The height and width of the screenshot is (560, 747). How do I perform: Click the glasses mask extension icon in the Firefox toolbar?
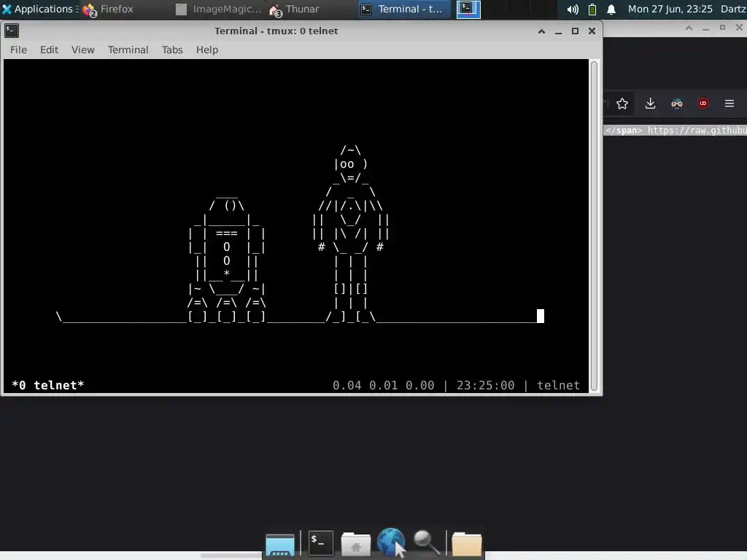676,104
